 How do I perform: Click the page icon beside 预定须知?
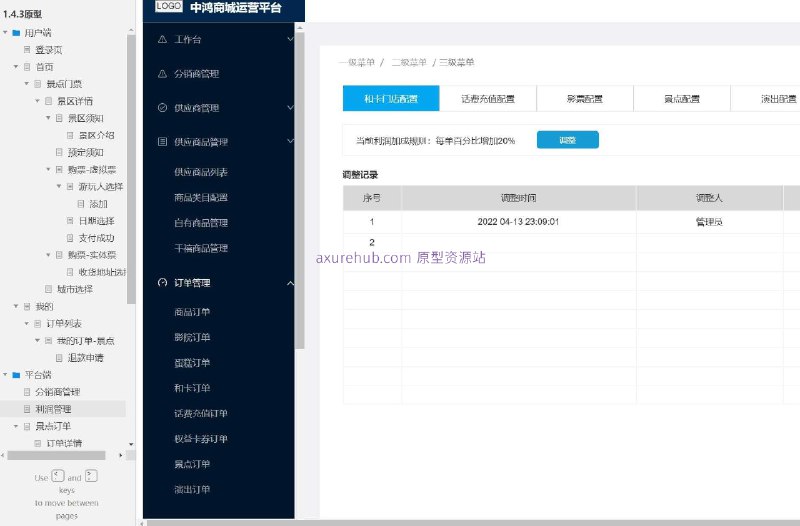pos(59,152)
